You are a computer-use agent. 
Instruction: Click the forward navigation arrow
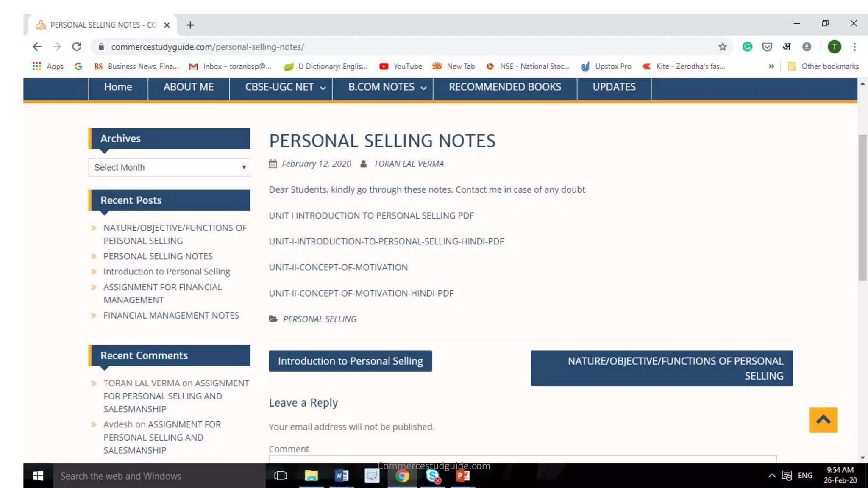coord(57,47)
